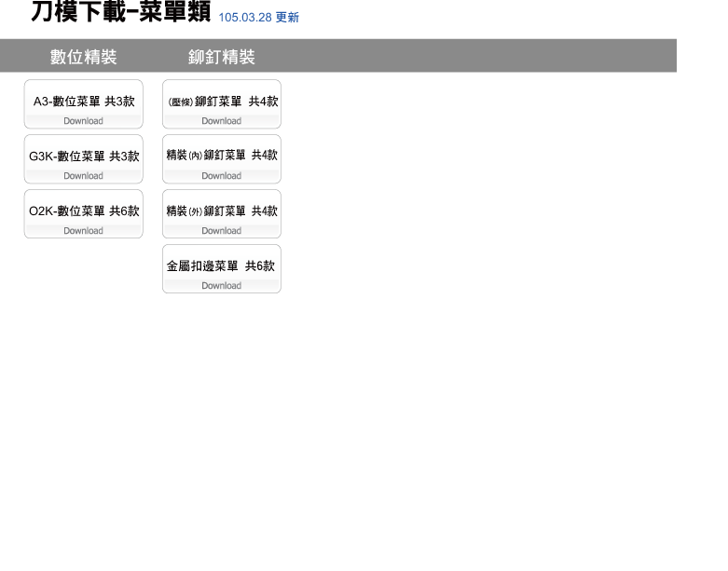The width and height of the screenshot is (728, 571).
Task: Click the A3-數位菜單 共3款 label
Action: point(84,102)
